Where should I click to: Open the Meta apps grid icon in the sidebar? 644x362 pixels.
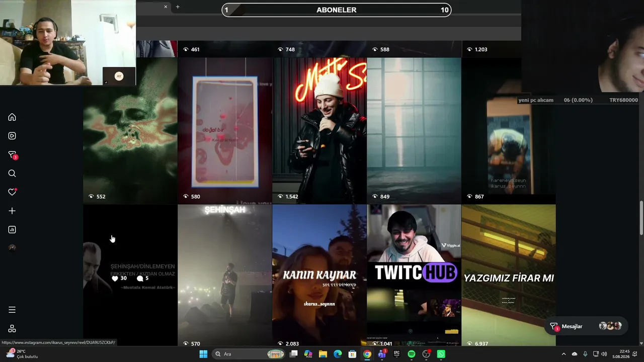click(12, 329)
